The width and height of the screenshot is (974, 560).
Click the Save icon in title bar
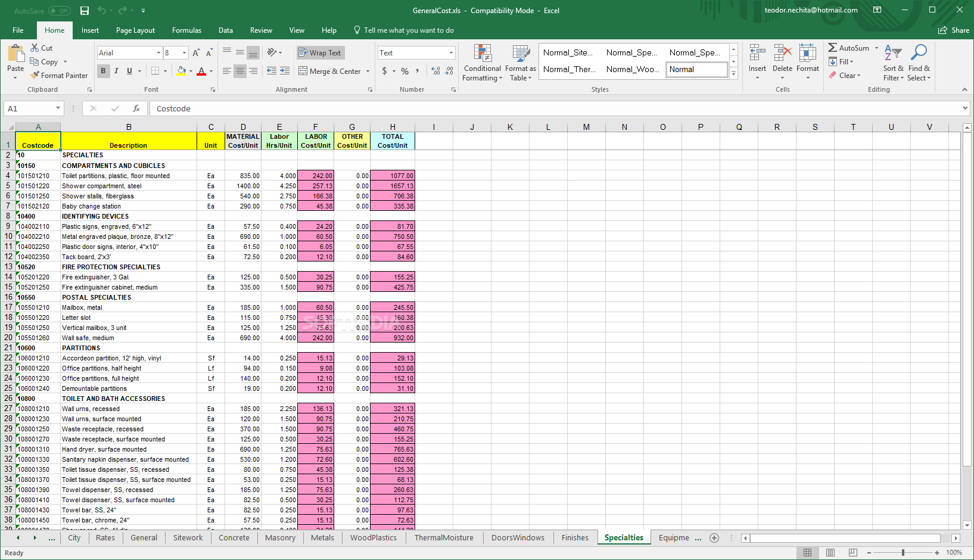(85, 11)
